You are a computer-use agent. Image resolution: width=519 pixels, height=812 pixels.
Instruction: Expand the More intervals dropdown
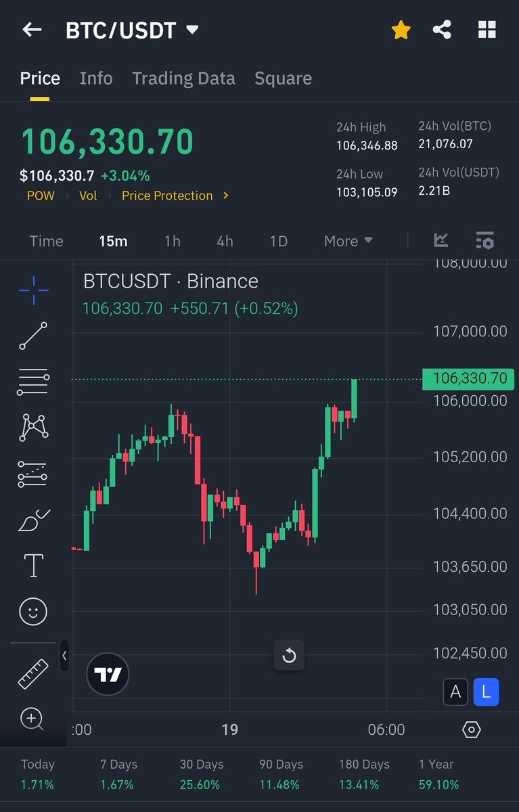[x=348, y=241]
